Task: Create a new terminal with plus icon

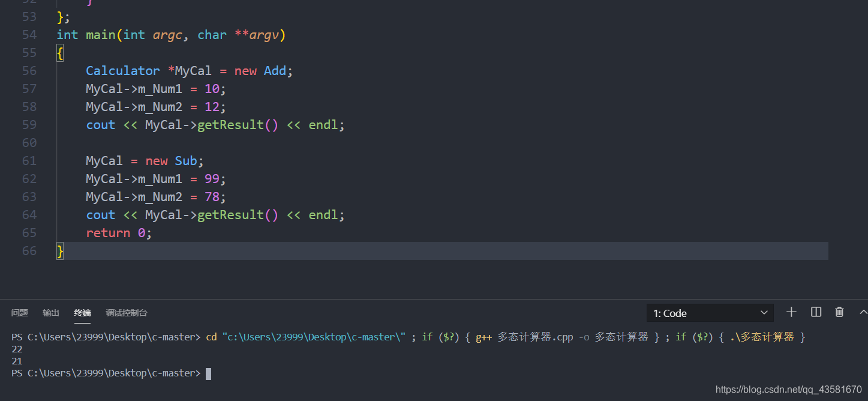Action: (x=791, y=312)
